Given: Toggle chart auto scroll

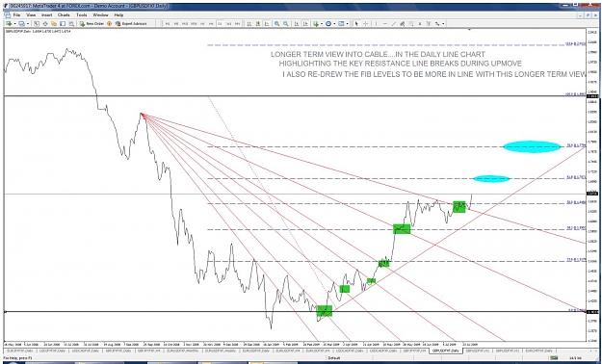Looking at the screenshot, I should click(x=297, y=23).
